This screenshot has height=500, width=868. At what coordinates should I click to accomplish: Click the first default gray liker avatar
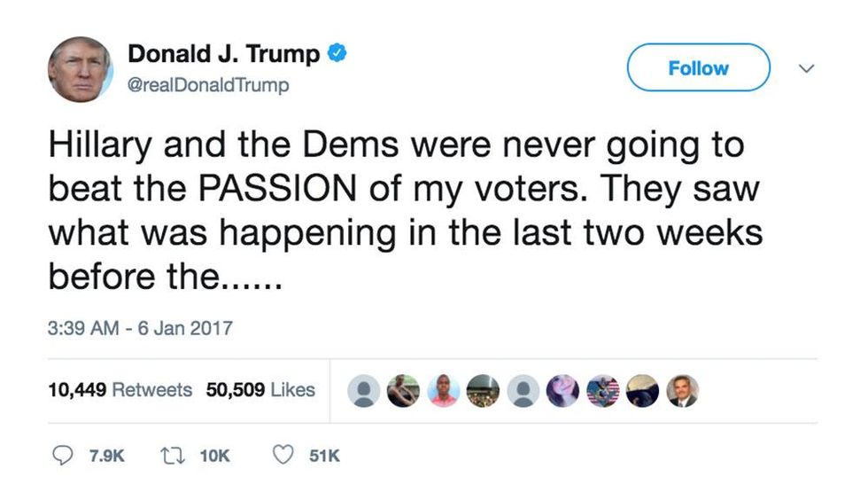pyautogui.click(x=363, y=390)
